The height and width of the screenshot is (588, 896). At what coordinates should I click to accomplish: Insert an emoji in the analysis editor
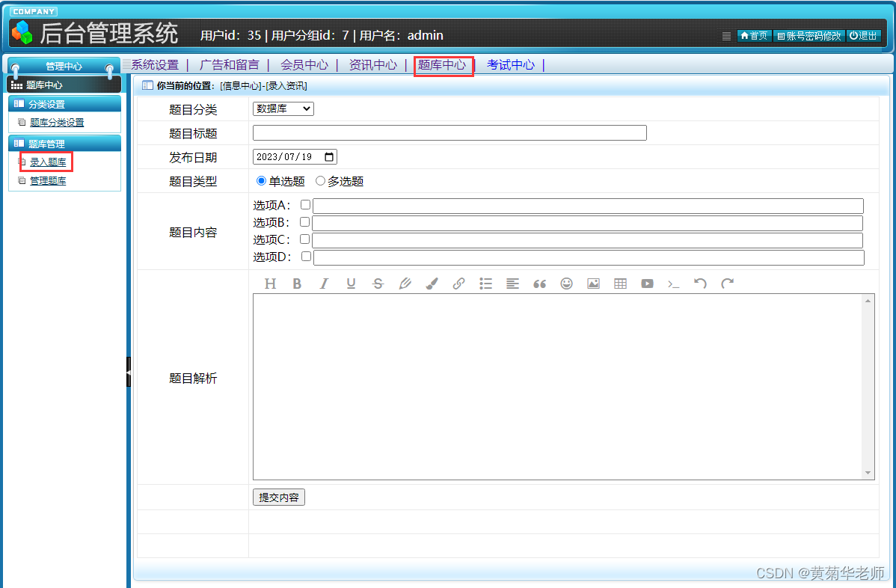[x=566, y=284]
